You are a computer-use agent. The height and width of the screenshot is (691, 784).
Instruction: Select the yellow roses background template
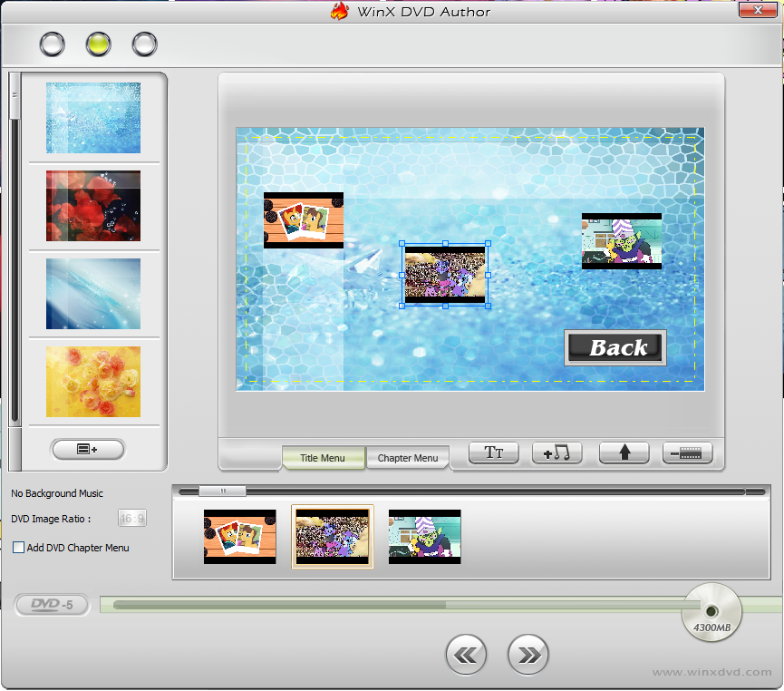93,382
